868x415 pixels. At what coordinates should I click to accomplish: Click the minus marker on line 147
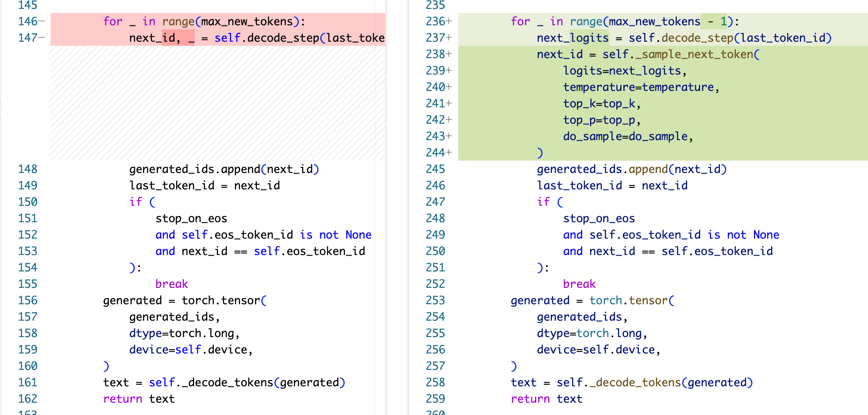click(42, 38)
